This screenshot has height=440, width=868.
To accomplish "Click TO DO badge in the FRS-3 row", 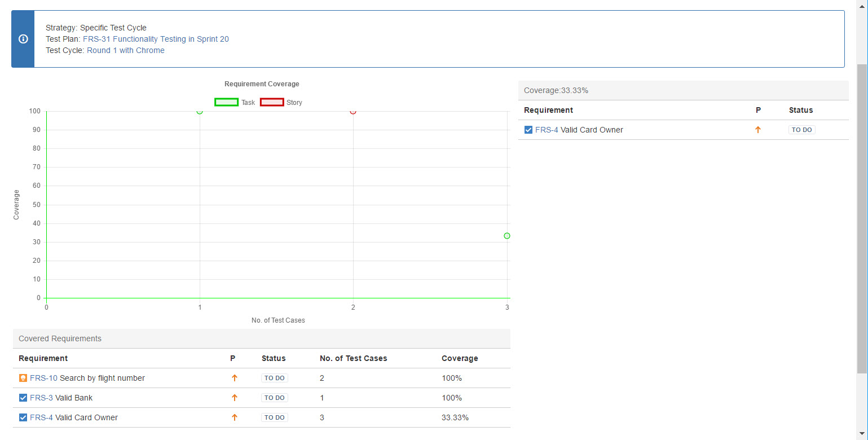I will (274, 398).
